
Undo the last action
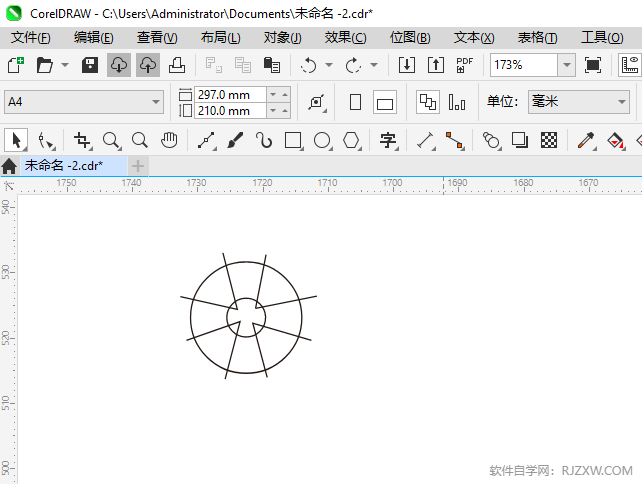[x=308, y=65]
